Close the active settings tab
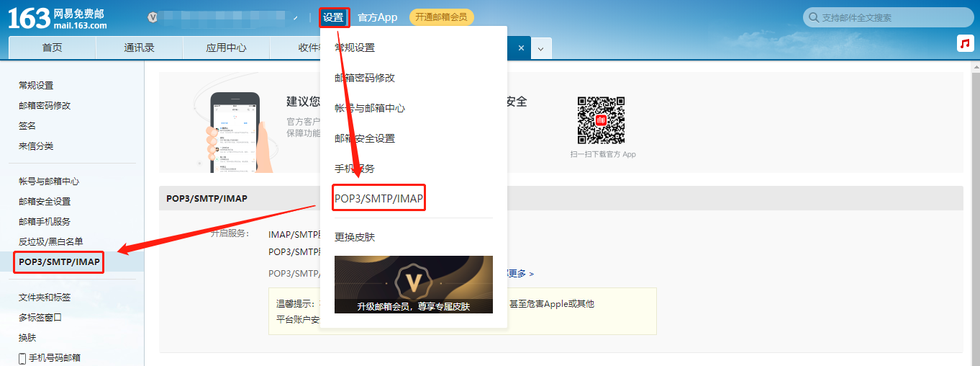The height and width of the screenshot is (366, 980). [521, 48]
